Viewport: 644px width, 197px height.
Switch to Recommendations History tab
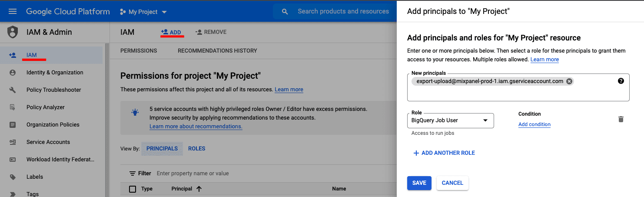coord(217,51)
